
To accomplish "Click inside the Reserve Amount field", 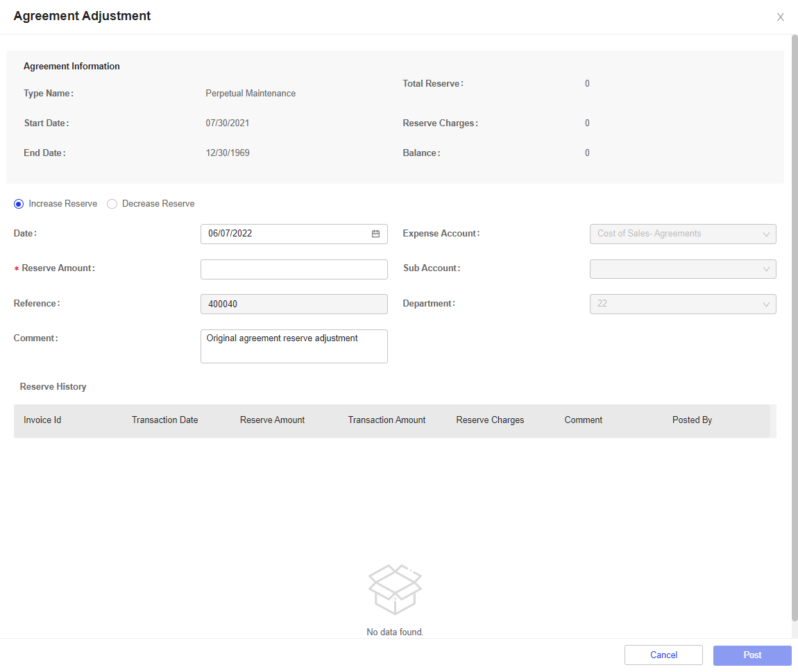I will (x=294, y=269).
